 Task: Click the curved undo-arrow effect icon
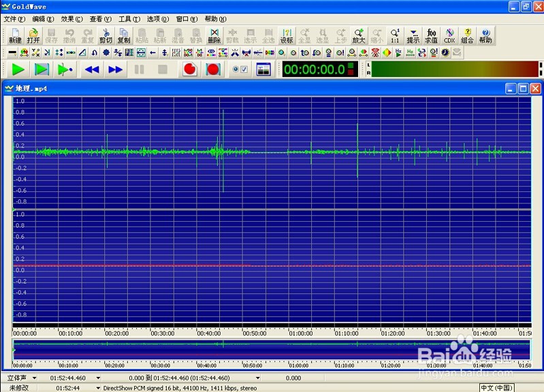pyautogui.click(x=95, y=52)
